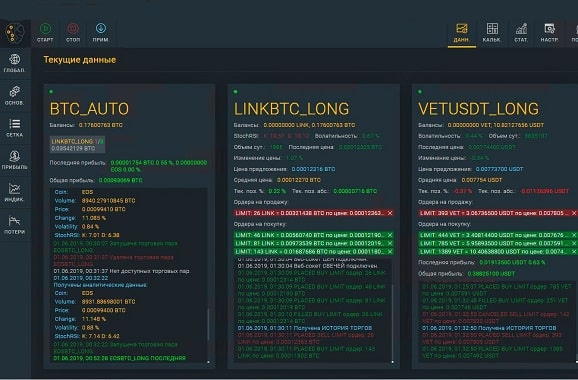Switch to the КАЛЬК. calculator tab

click(492, 33)
